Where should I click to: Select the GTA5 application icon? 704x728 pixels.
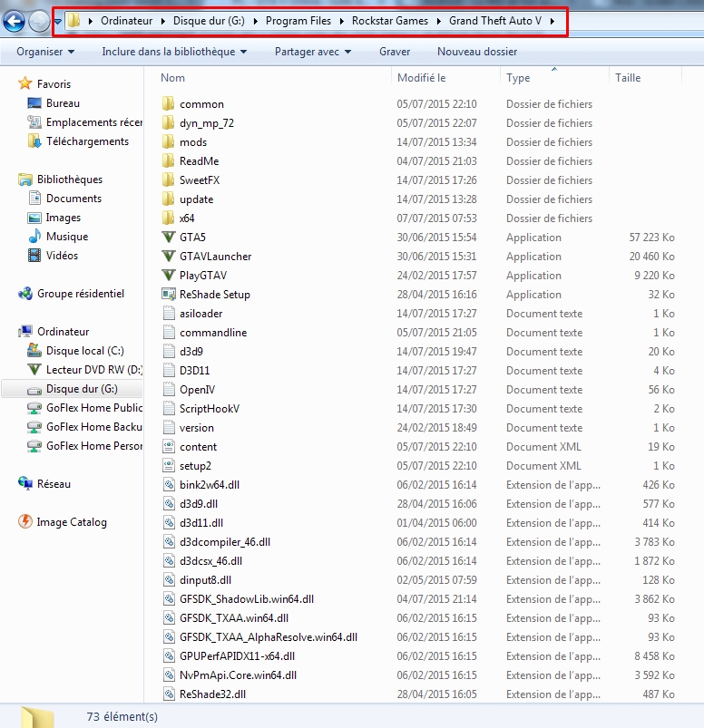168,237
